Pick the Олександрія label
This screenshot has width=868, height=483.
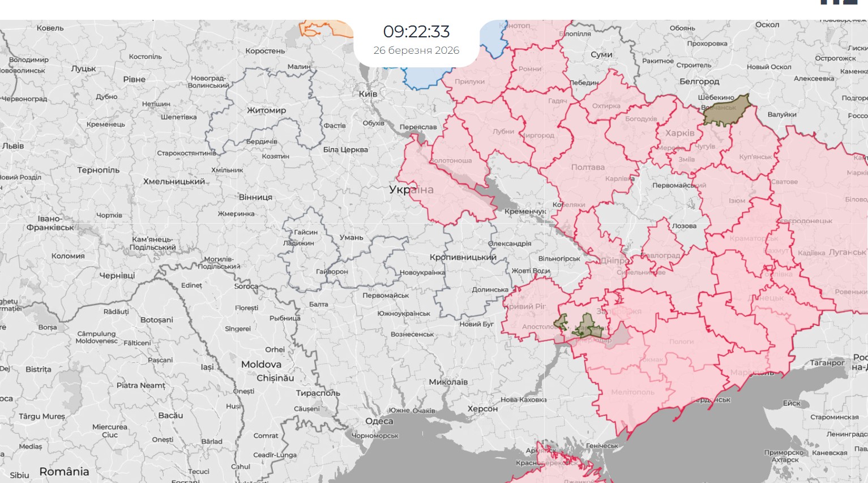[510, 243]
